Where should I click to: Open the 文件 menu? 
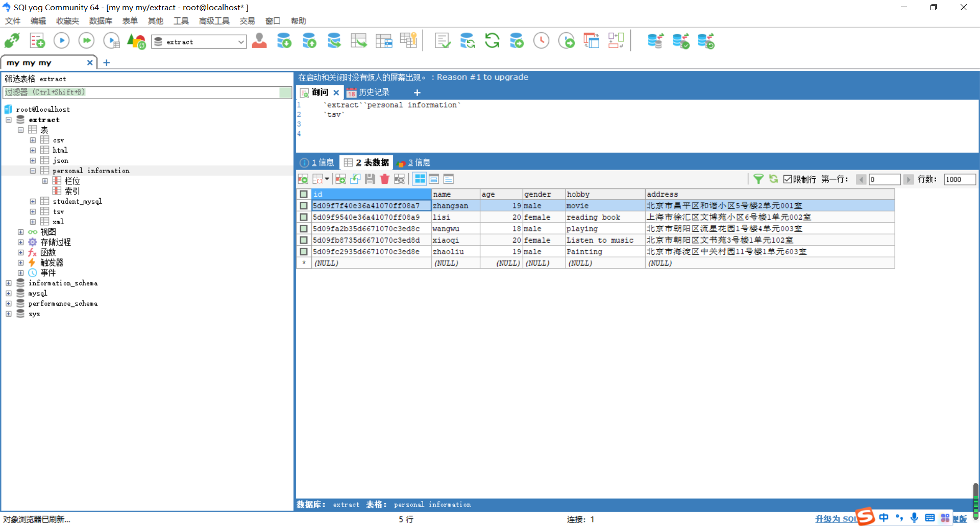point(13,21)
